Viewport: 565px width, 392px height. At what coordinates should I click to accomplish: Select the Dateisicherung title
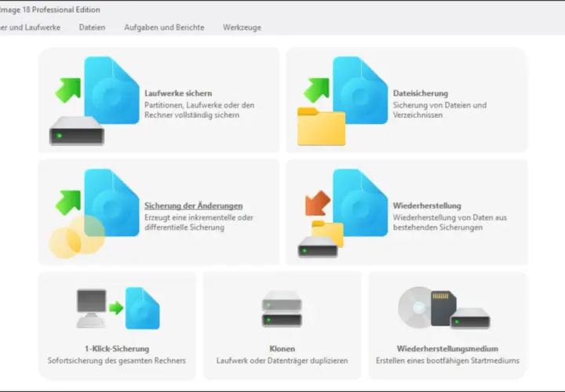pos(421,93)
